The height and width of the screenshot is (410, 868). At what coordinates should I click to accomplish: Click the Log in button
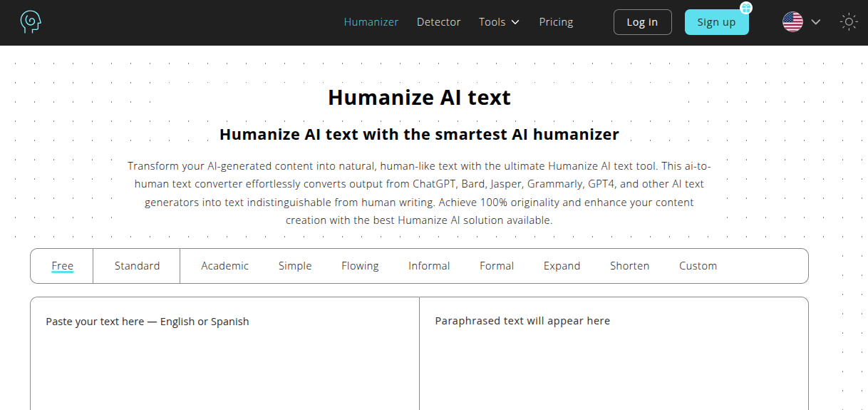tap(642, 22)
